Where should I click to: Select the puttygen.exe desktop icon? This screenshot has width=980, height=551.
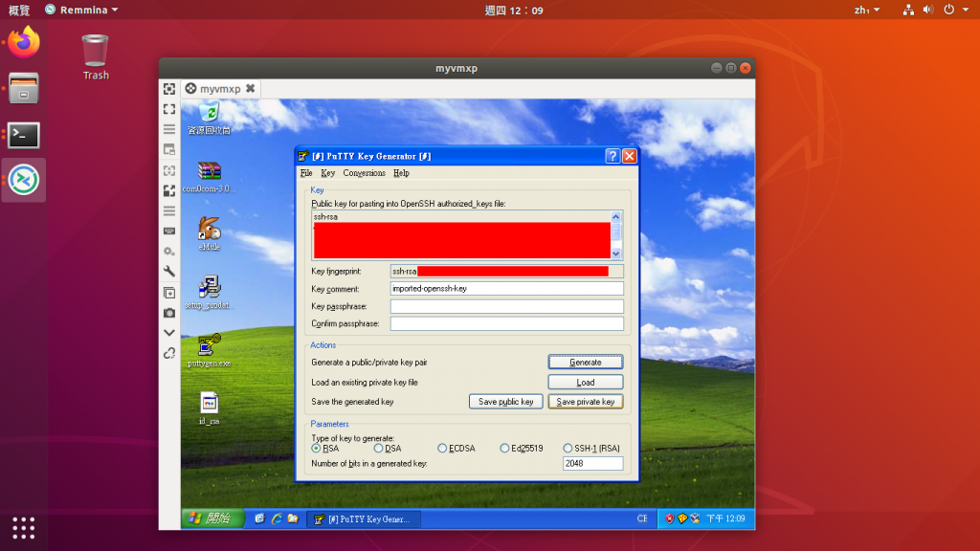click(x=210, y=350)
